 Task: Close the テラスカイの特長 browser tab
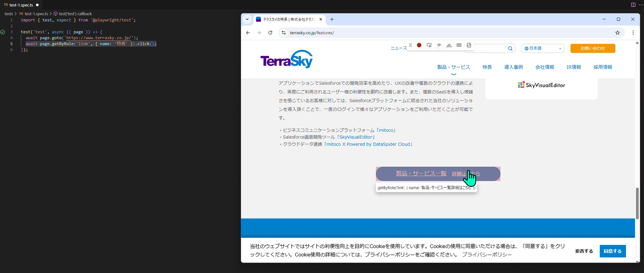321,19
